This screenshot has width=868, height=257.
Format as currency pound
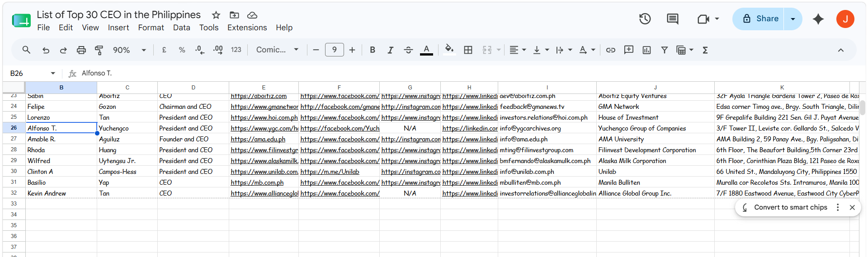(x=164, y=50)
